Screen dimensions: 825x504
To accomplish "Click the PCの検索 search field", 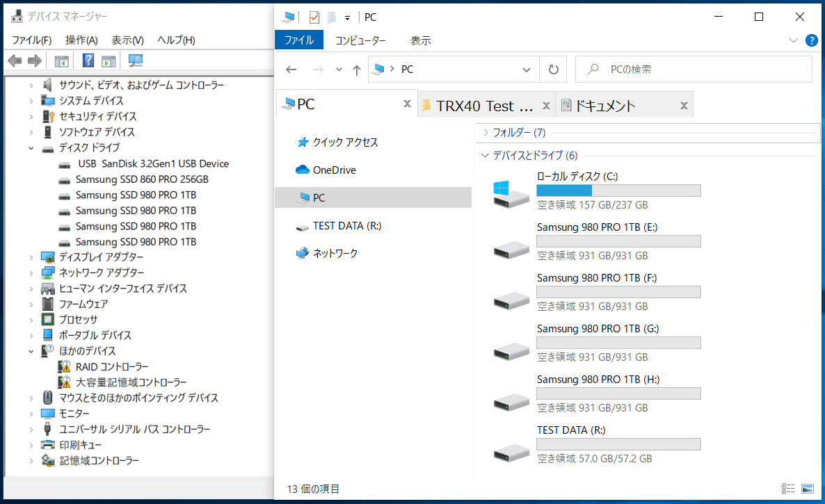I will point(694,70).
